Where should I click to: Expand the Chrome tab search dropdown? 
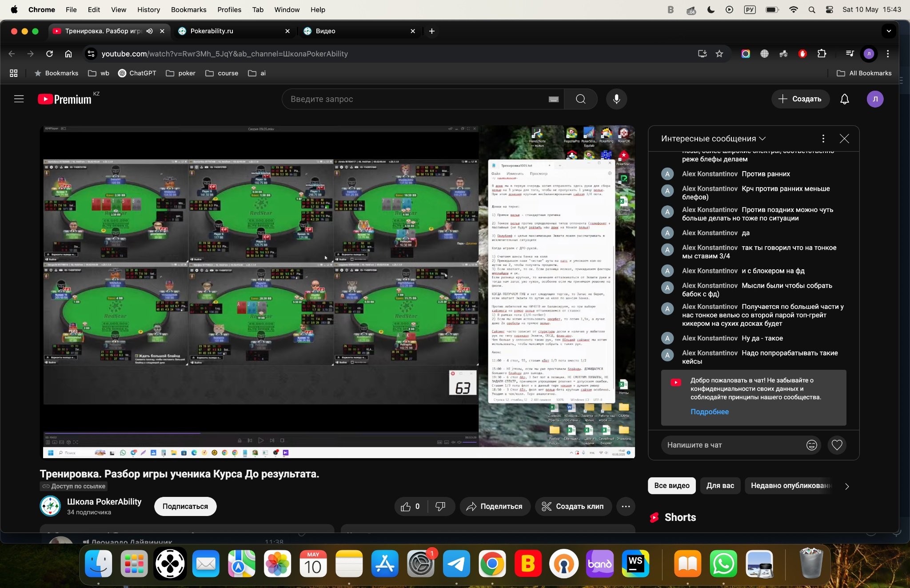point(889,31)
